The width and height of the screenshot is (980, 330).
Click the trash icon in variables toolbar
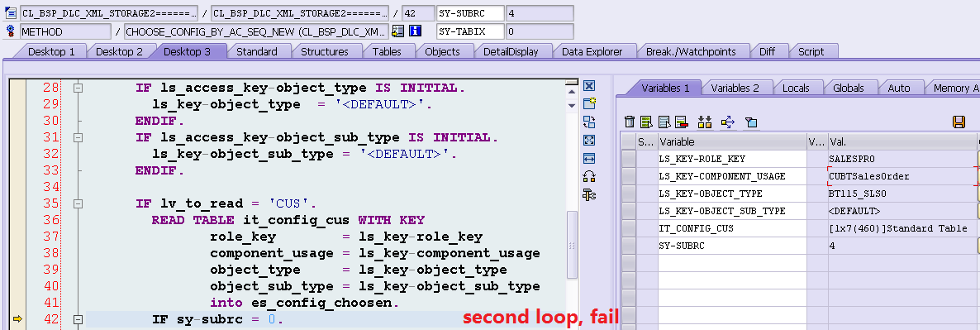coord(630,122)
